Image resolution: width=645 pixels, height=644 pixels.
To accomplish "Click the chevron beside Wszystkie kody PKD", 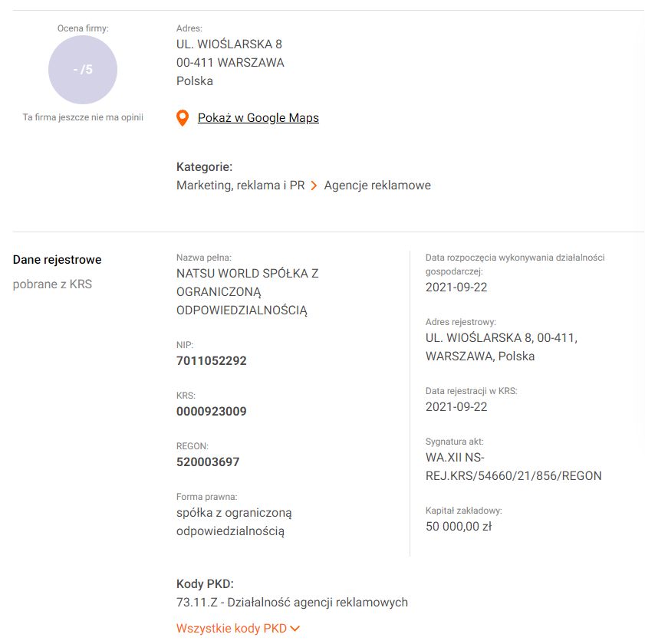I will click(295, 629).
